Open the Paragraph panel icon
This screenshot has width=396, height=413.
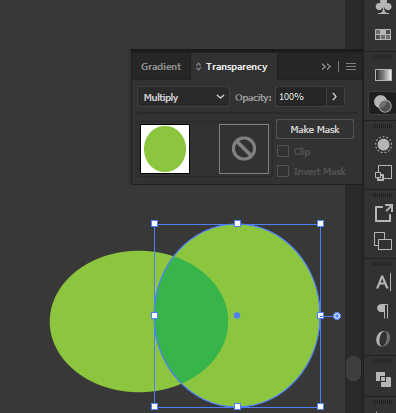click(x=383, y=311)
